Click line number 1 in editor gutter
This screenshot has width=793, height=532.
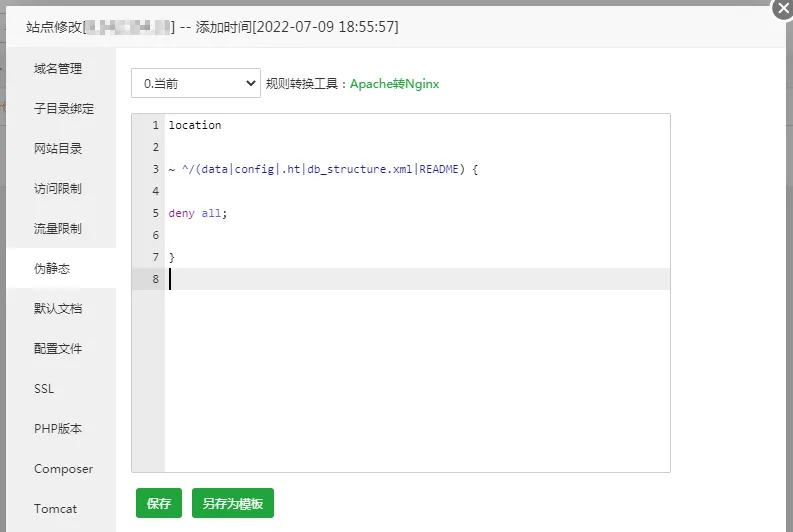[155, 125]
